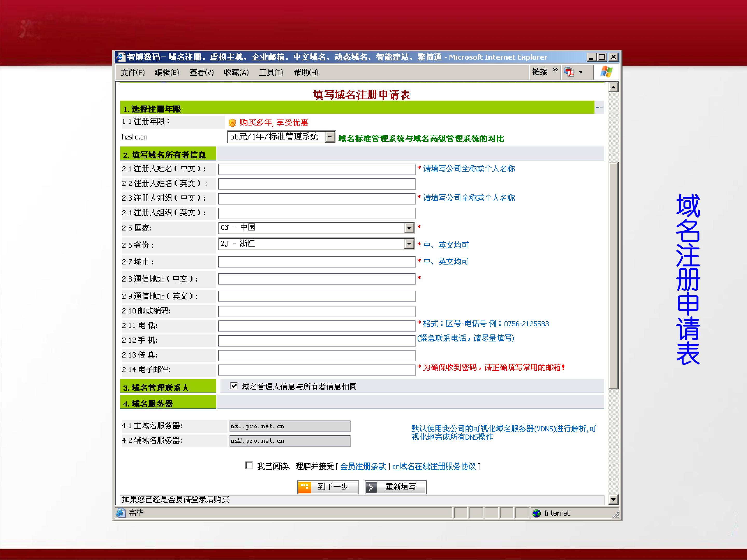Viewport: 747px width, 560px height.
Task: Open the 会员注册条款 link
Action: coord(363,466)
